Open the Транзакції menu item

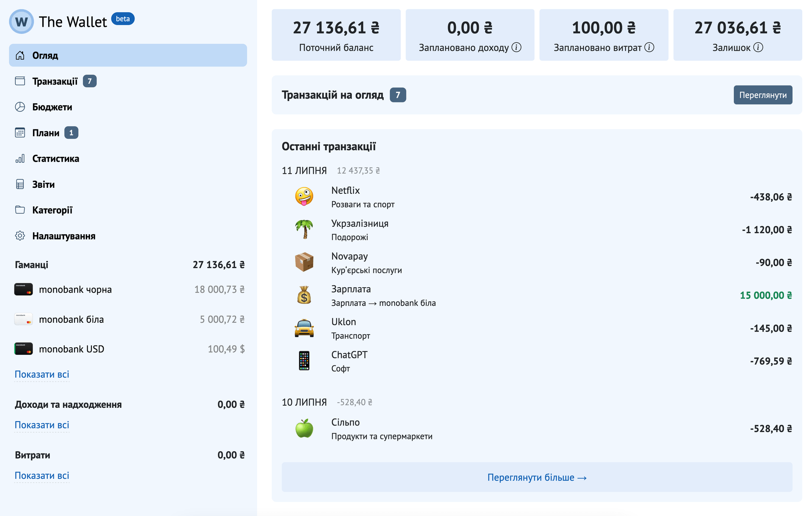point(128,81)
